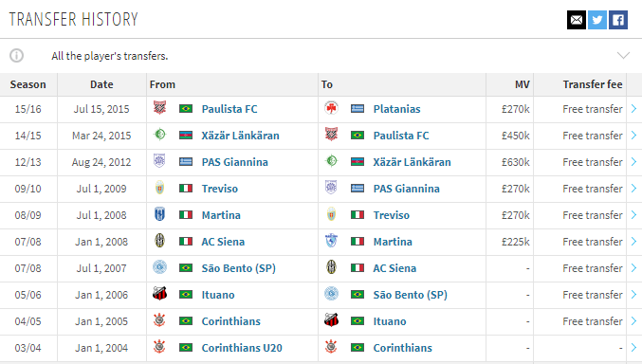Click Platanias club crest in To column
The height and width of the screenshot is (364, 642).
pos(331,108)
